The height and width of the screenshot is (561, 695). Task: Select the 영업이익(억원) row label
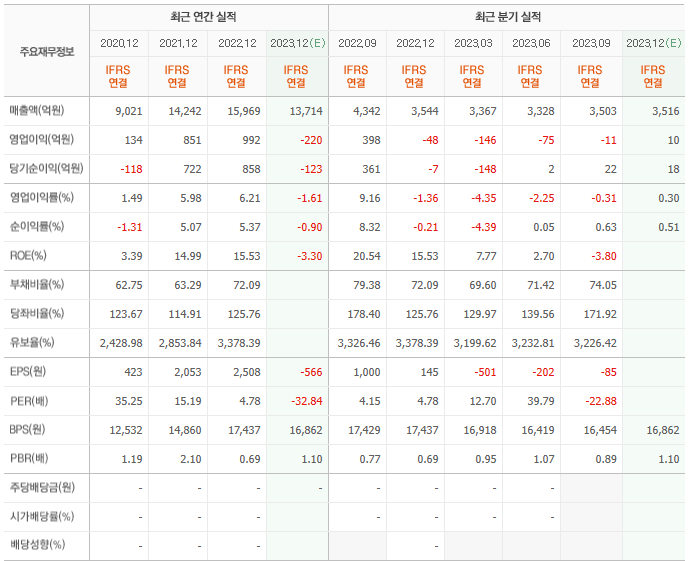click(x=42, y=140)
